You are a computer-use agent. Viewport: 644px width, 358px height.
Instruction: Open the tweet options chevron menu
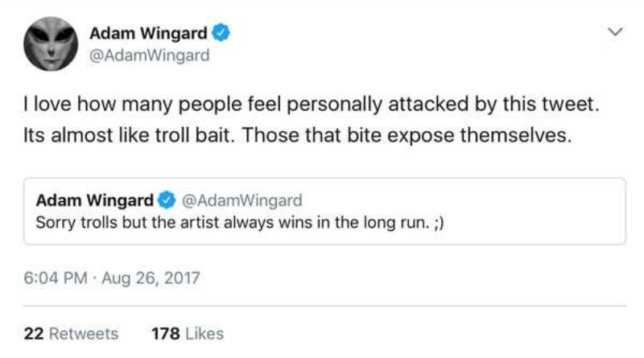coord(615,31)
